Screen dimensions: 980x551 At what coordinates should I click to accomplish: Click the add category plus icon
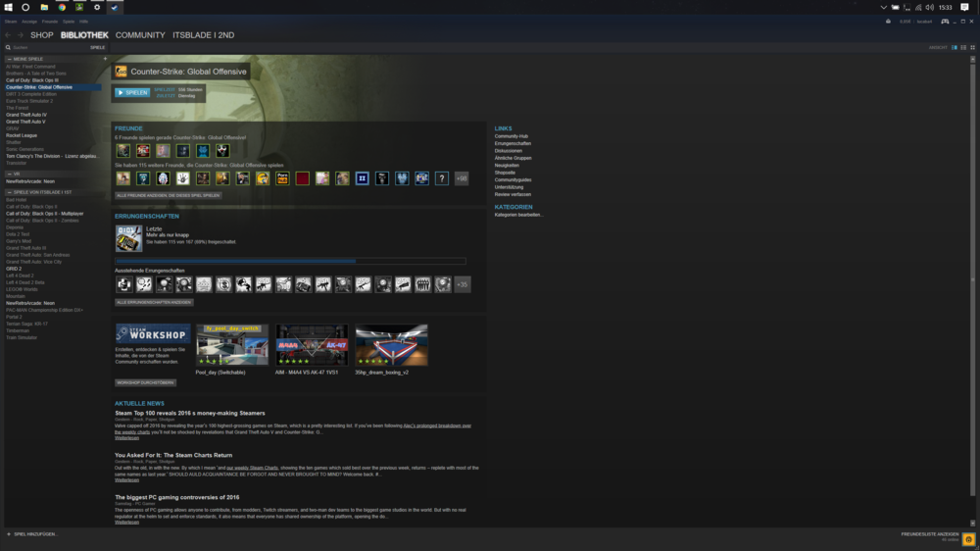(x=105, y=59)
